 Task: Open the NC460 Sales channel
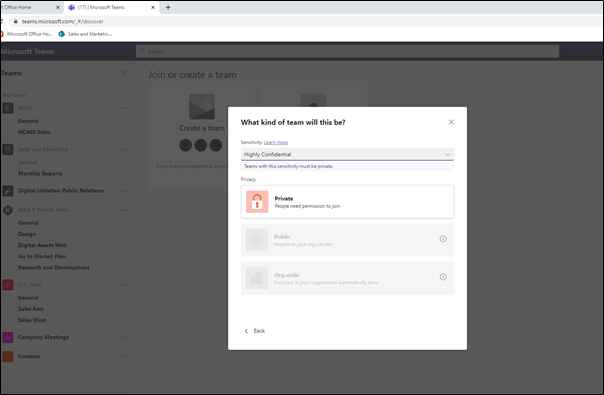(34, 132)
